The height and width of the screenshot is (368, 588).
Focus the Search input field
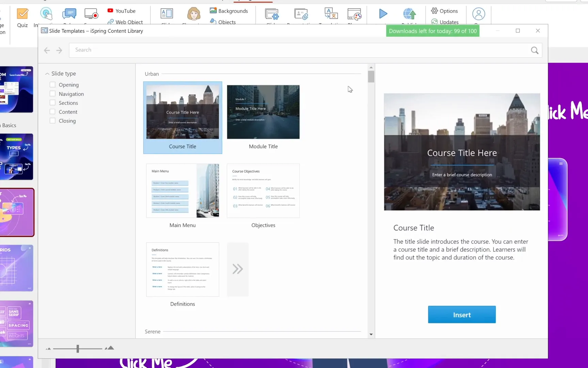click(299, 50)
